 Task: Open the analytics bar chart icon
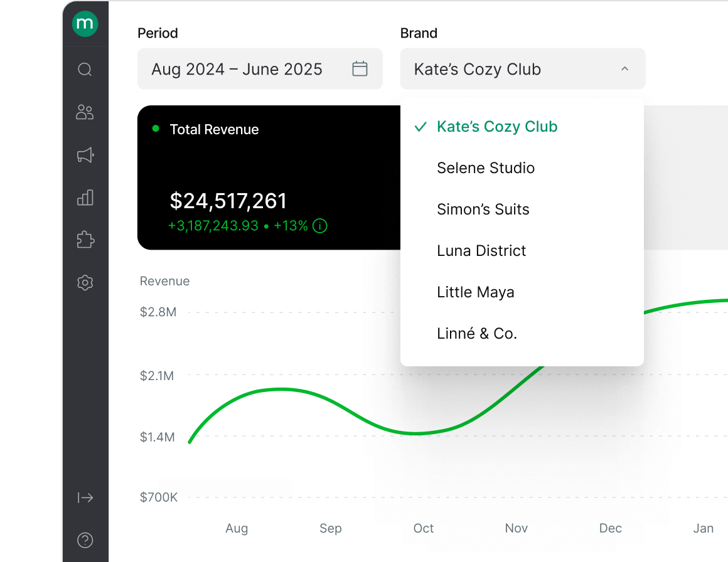point(85,198)
